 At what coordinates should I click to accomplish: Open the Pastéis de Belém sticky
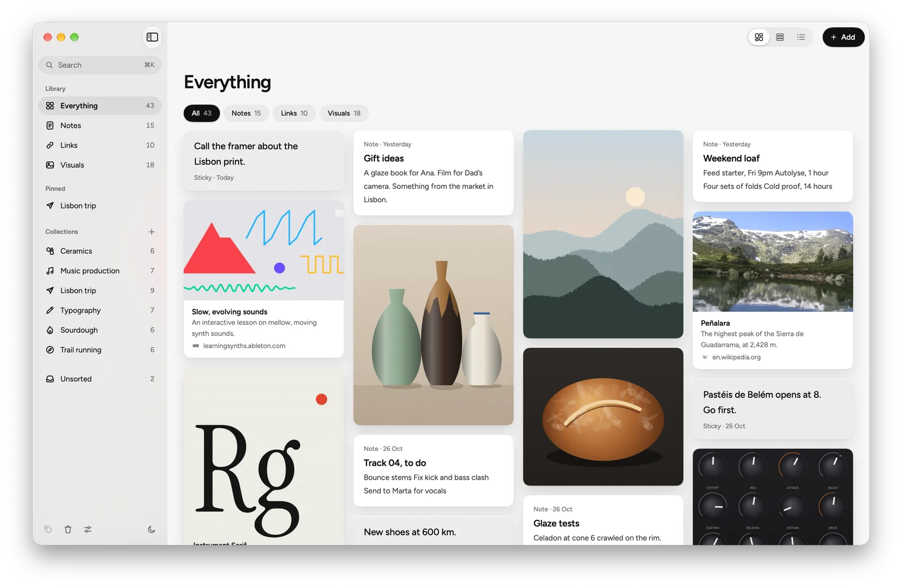772,409
